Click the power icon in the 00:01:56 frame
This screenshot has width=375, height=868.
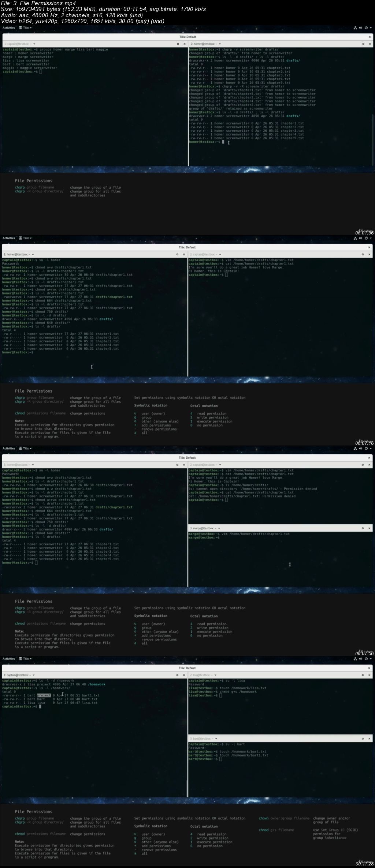[366, 28]
